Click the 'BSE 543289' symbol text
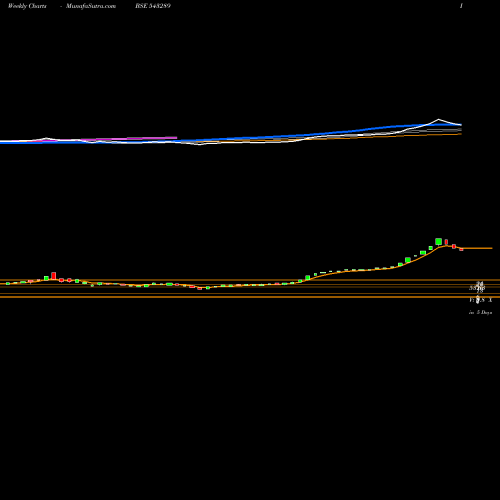This screenshot has width=500, height=500. (x=153, y=6)
